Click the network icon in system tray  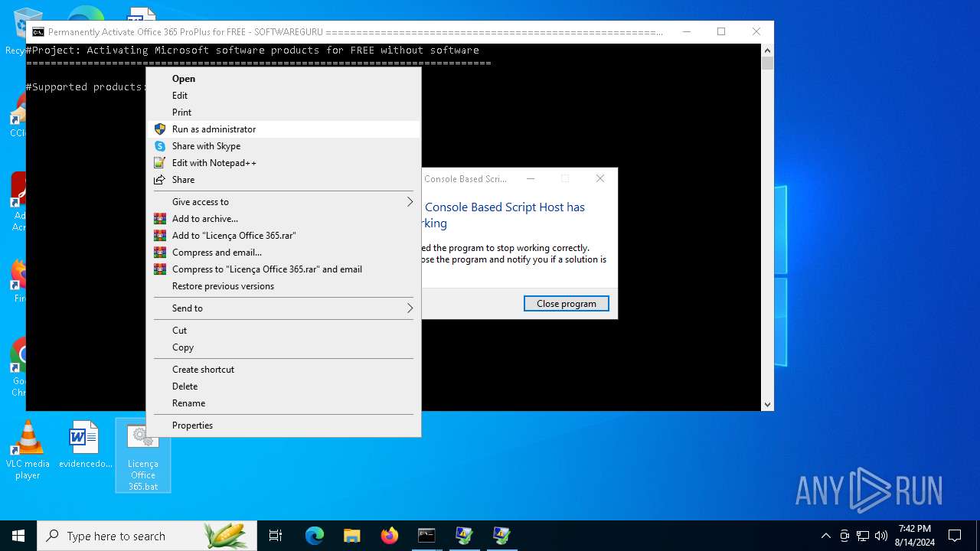click(863, 536)
